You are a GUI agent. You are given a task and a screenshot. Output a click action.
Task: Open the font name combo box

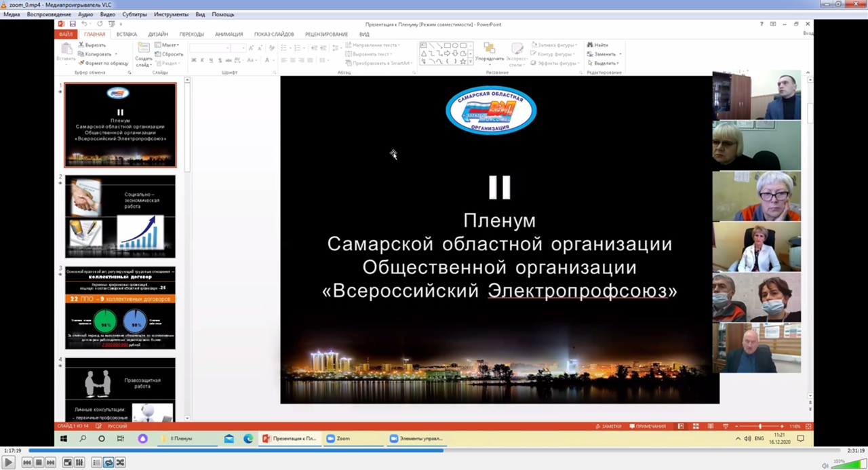pos(210,47)
